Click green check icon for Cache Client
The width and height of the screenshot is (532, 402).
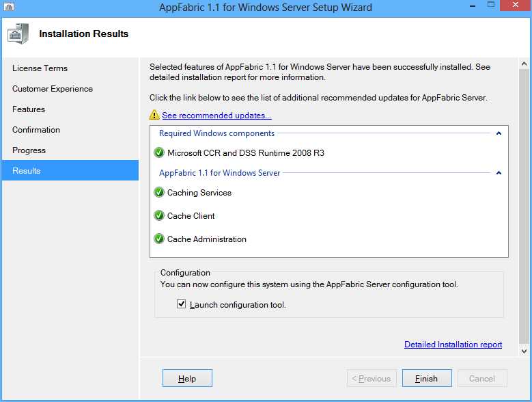[159, 215]
